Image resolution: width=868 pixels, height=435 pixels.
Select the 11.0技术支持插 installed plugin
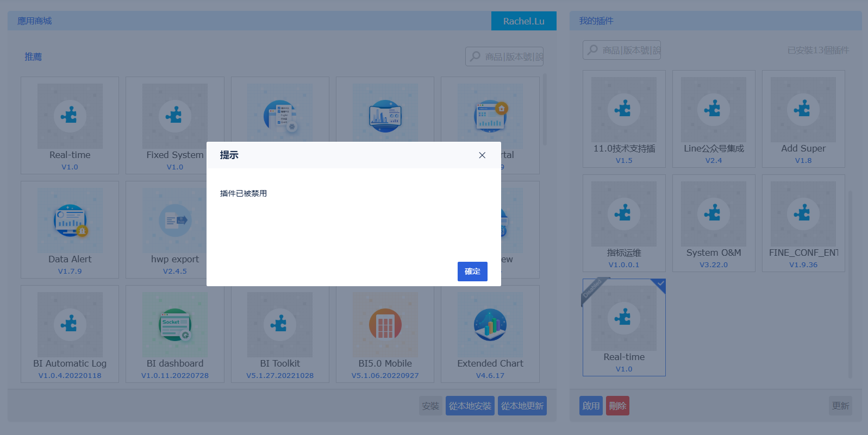pos(624,119)
